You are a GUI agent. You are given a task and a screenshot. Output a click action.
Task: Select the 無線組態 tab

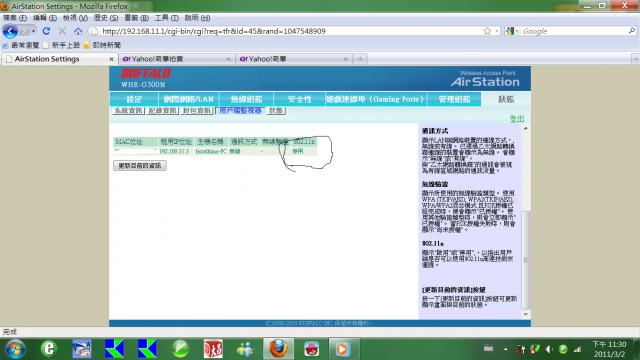[x=246, y=99]
